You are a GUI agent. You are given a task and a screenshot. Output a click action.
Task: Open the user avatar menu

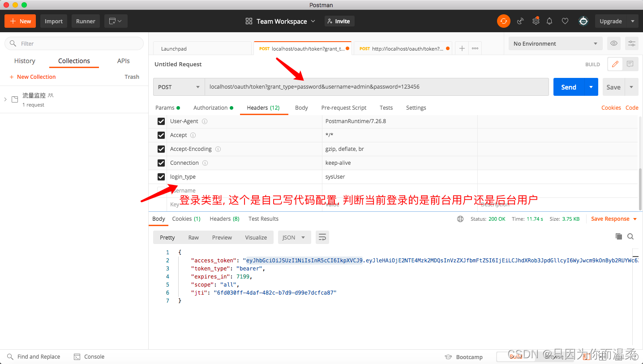(583, 21)
